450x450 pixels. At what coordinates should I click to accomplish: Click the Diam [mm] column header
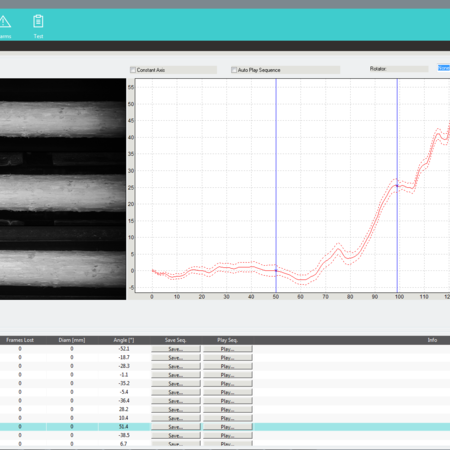pos(72,340)
